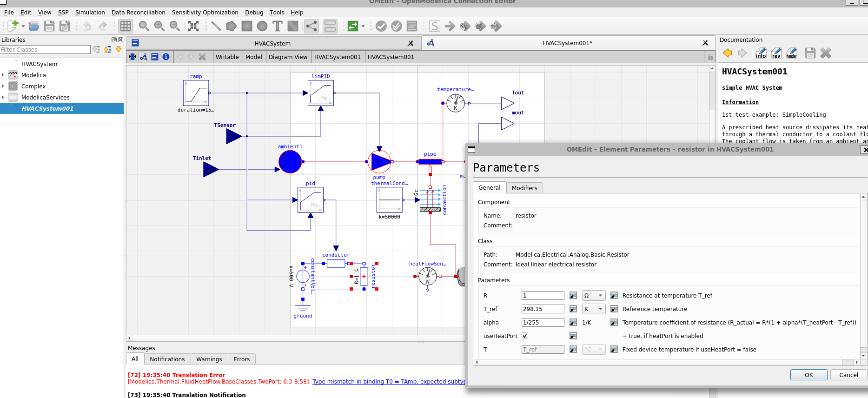Click the New Modelica Class icon

tap(13, 26)
